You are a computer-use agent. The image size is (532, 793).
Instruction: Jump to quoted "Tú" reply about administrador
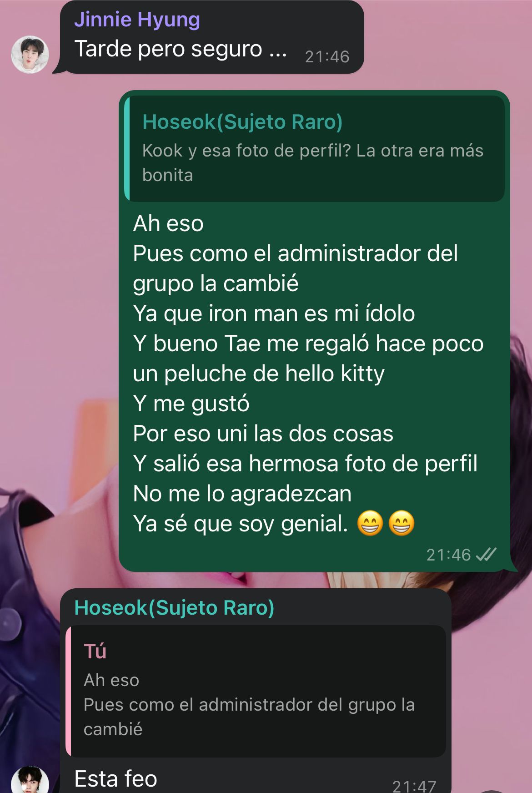(256, 691)
